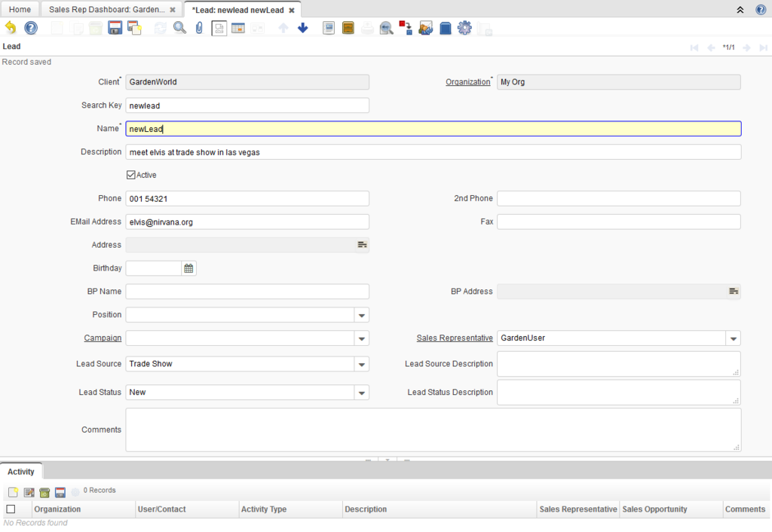Open the Lead Status dropdown
Image resolution: width=772 pixels, height=532 pixels.
(362, 393)
